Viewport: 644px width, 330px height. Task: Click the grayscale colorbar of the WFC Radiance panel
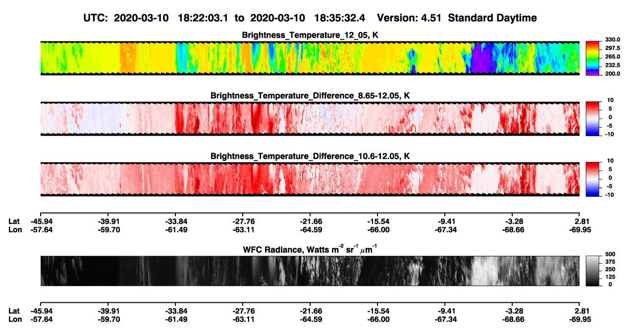593,271
